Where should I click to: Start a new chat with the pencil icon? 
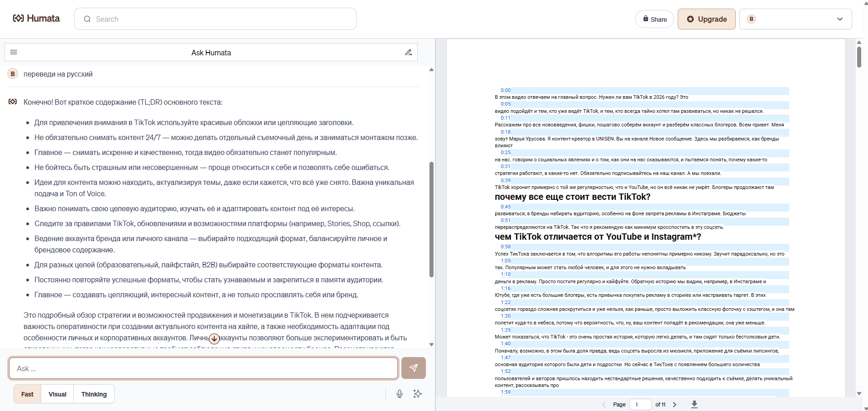pyautogui.click(x=409, y=52)
